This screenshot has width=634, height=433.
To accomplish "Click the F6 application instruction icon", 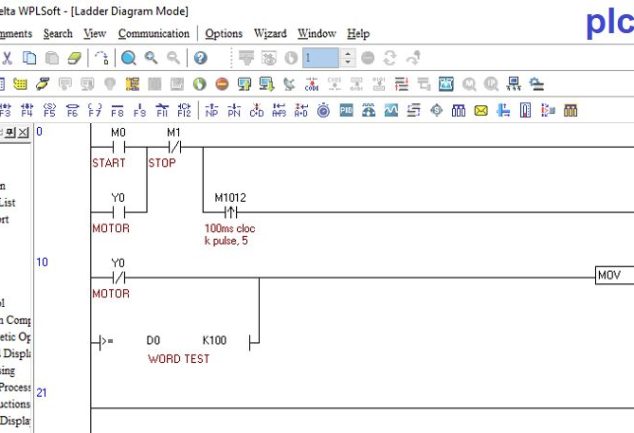I will pyautogui.click(x=72, y=110).
